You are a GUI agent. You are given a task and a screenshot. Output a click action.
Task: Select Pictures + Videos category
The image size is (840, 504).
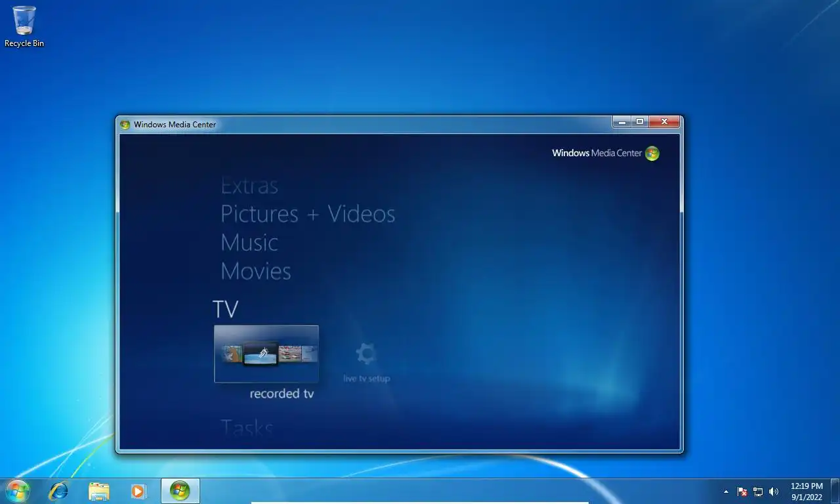[308, 214]
